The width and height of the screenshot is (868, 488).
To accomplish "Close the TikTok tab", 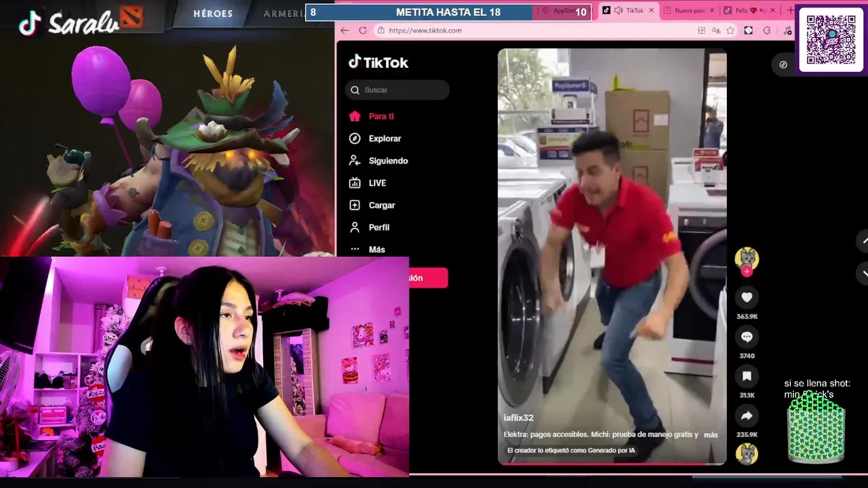I will [652, 11].
